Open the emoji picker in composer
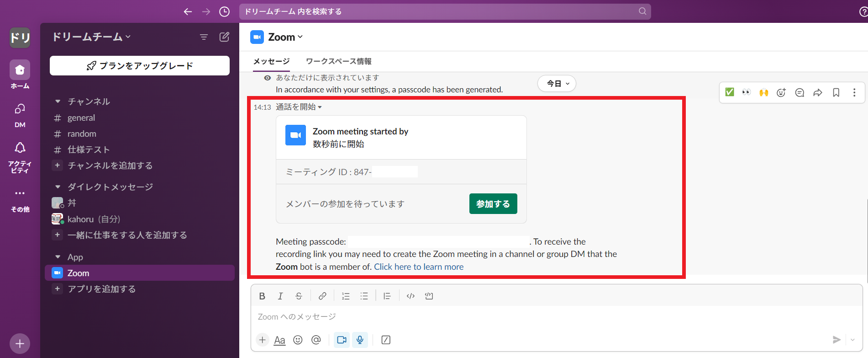This screenshot has height=358, width=868. tap(298, 340)
